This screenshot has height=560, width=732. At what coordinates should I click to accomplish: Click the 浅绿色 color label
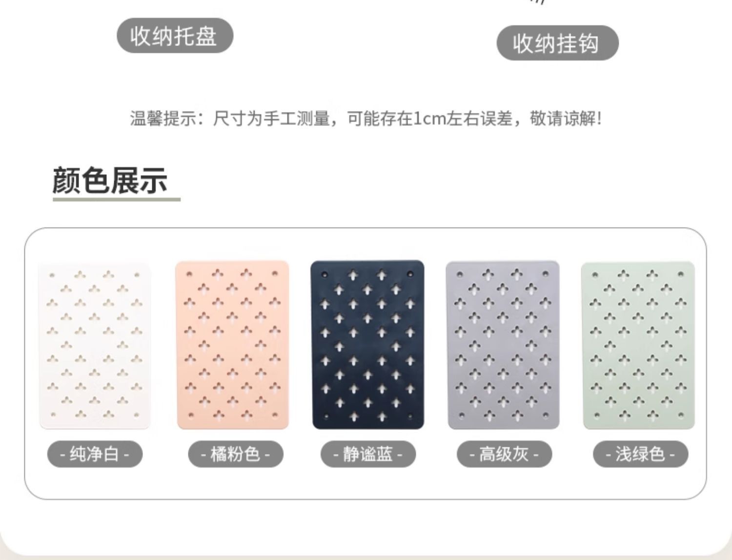tap(640, 455)
